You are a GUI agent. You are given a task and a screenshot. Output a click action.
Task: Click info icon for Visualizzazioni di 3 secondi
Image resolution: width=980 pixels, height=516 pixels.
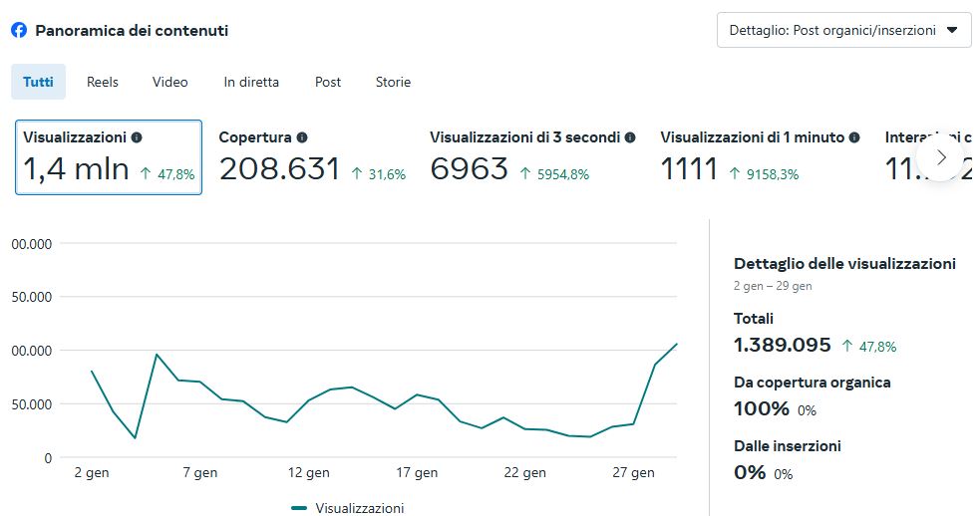(630, 137)
